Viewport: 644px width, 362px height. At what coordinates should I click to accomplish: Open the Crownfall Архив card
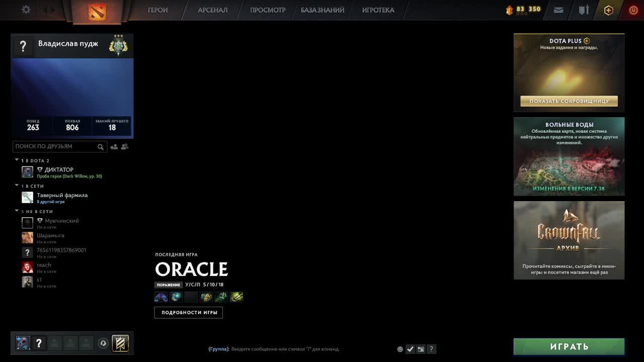(x=569, y=240)
